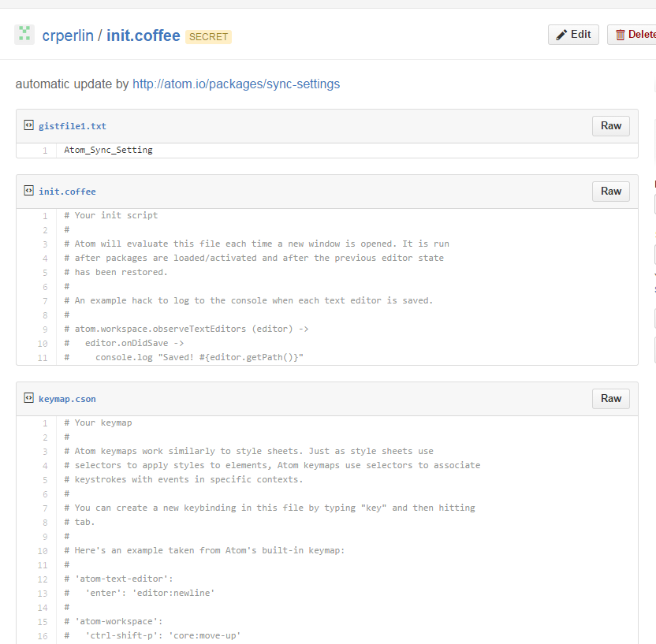Open the crperlin user profile link
This screenshot has height=644, width=656.
pyautogui.click(x=67, y=35)
